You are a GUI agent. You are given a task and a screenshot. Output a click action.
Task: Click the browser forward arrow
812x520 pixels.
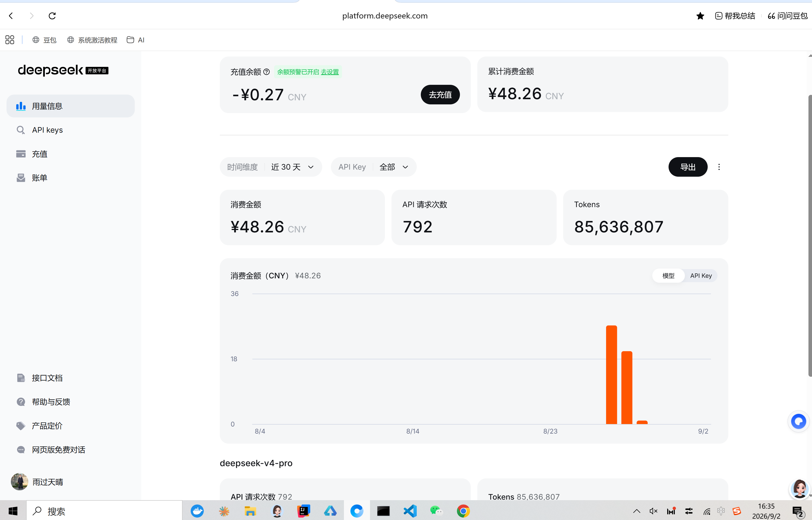tap(32, 16)
